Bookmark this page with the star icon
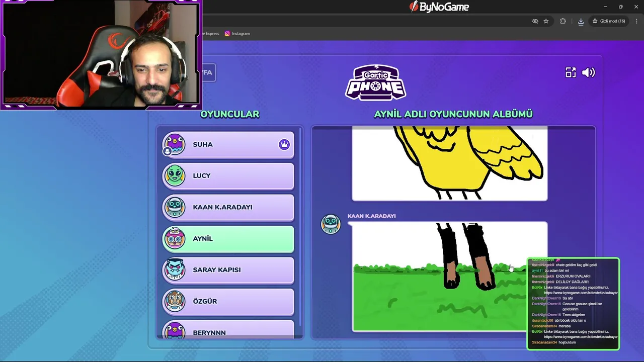644x362 pixels. (x=546, y=21)
